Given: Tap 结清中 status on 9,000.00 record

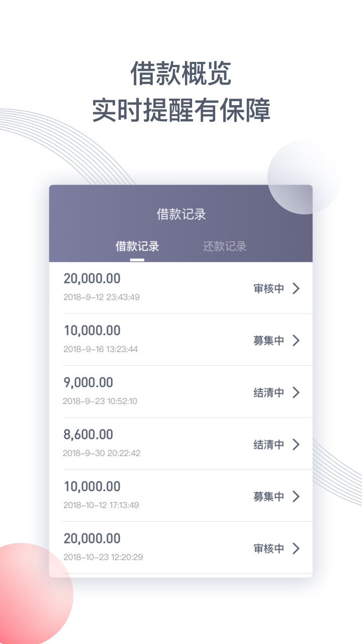Looking at the screenshot, I should coord(268,392).
